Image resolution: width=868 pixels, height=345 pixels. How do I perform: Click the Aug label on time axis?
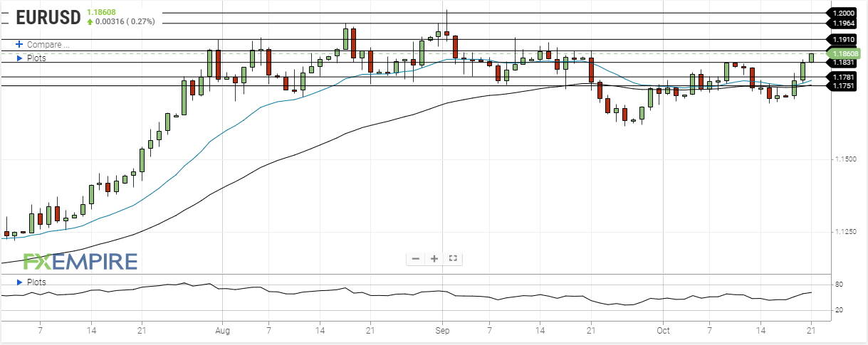222,331
